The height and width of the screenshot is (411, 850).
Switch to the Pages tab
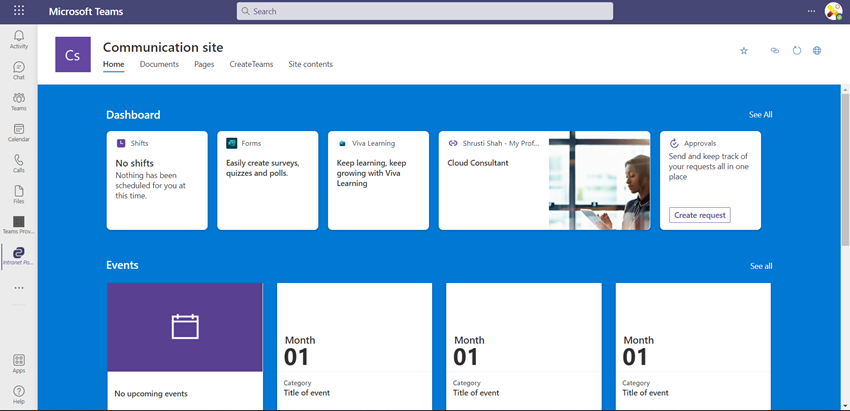[204, 64]
